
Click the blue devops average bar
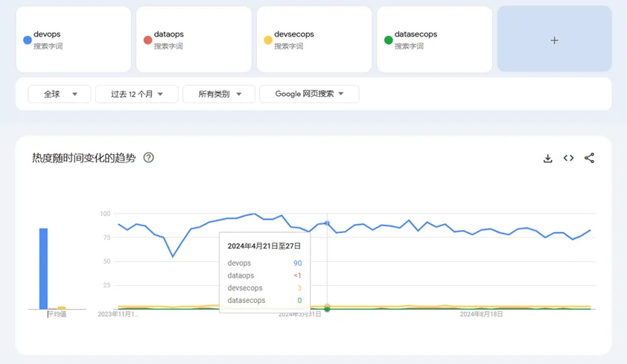[43, 268]
